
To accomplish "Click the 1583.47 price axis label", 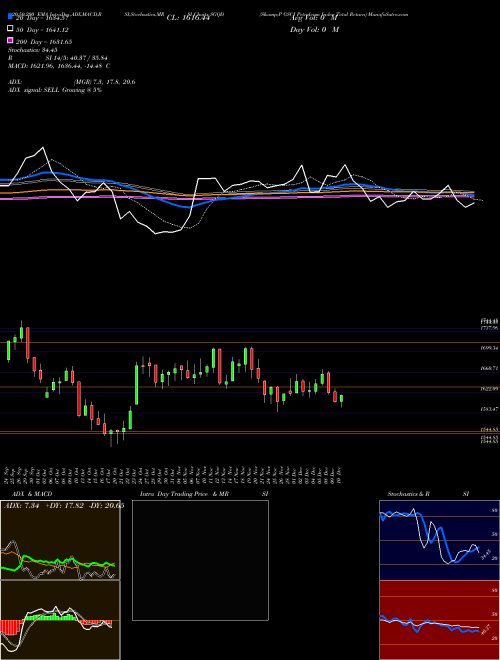I will [489, 409].
